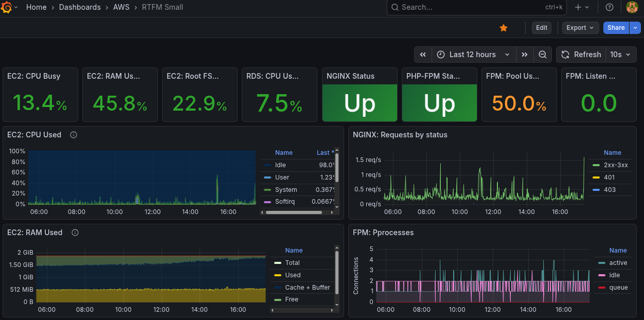Click the Grafana logo icon

click(7, 7)
